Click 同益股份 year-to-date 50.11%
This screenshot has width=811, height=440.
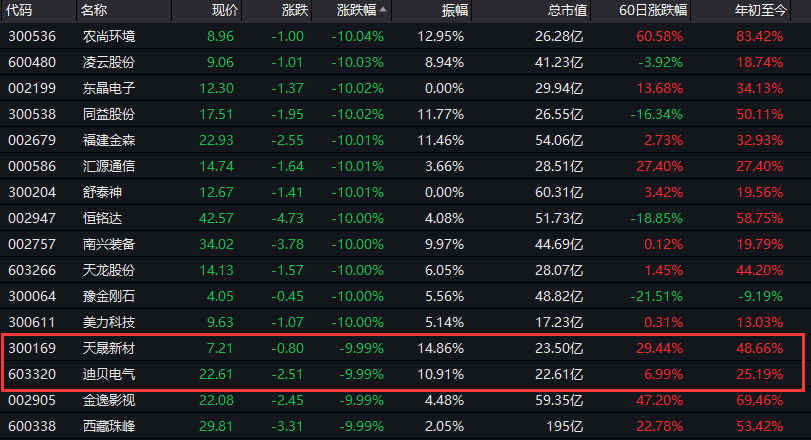760,114
